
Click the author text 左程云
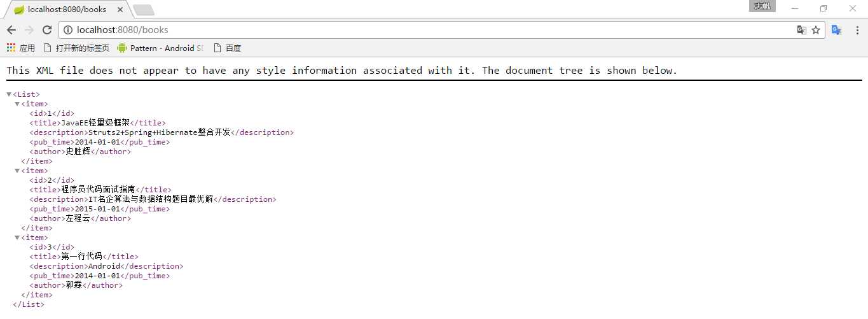pos(78,218)
